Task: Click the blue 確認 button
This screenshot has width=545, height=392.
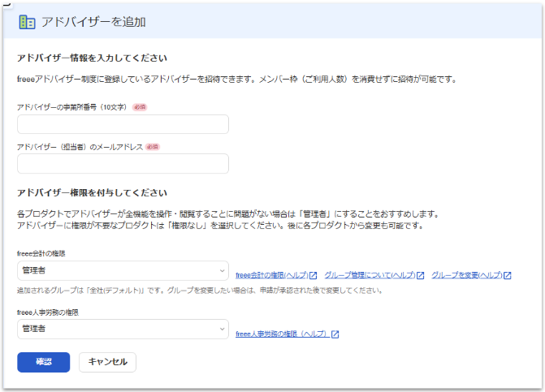Action: point(43,362)
